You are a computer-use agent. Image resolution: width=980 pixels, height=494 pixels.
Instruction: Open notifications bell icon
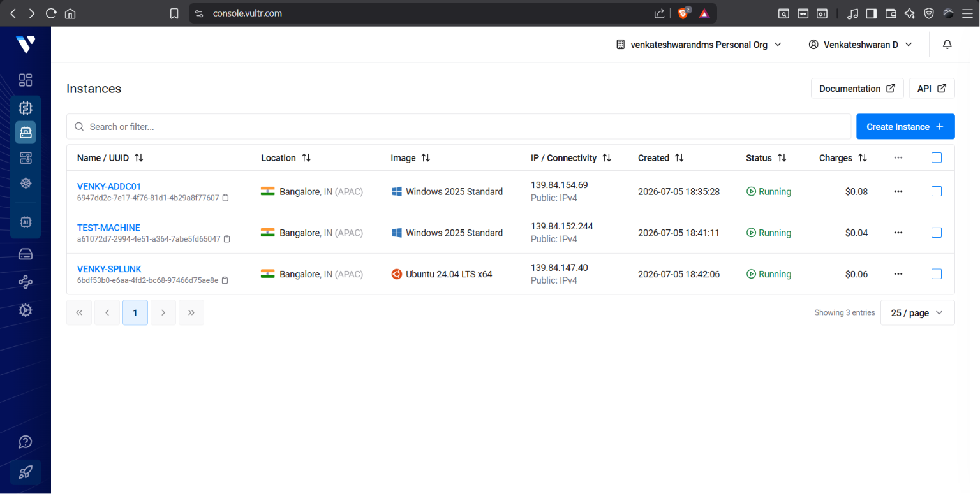coord(947,45)
